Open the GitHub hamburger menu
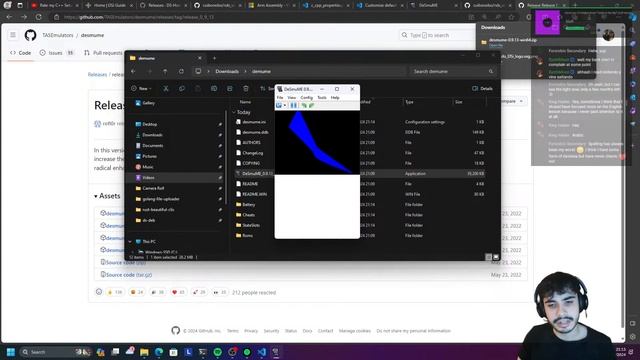Image resolution: width=640 pixels, height=360 pixels. tap(13, 35)
